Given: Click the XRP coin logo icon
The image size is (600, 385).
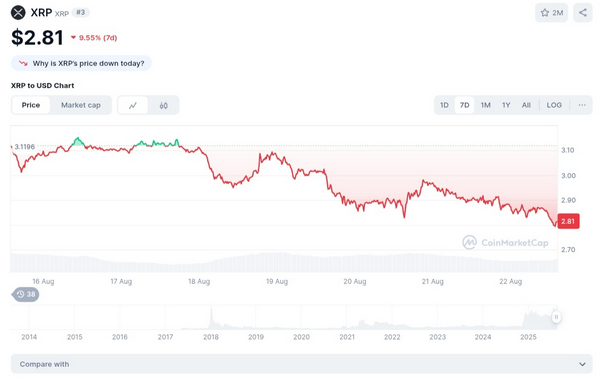Looking at the screenshot, I should coord(18,12).
